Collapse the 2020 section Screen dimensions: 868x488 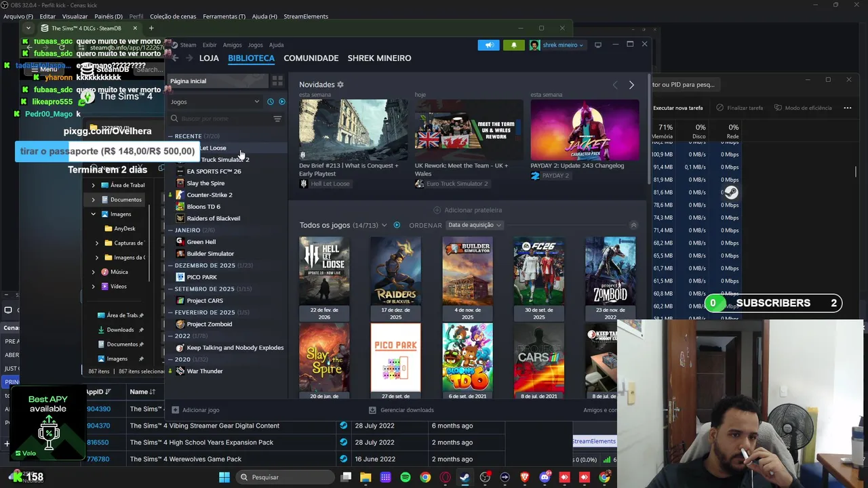click(171, 359)
